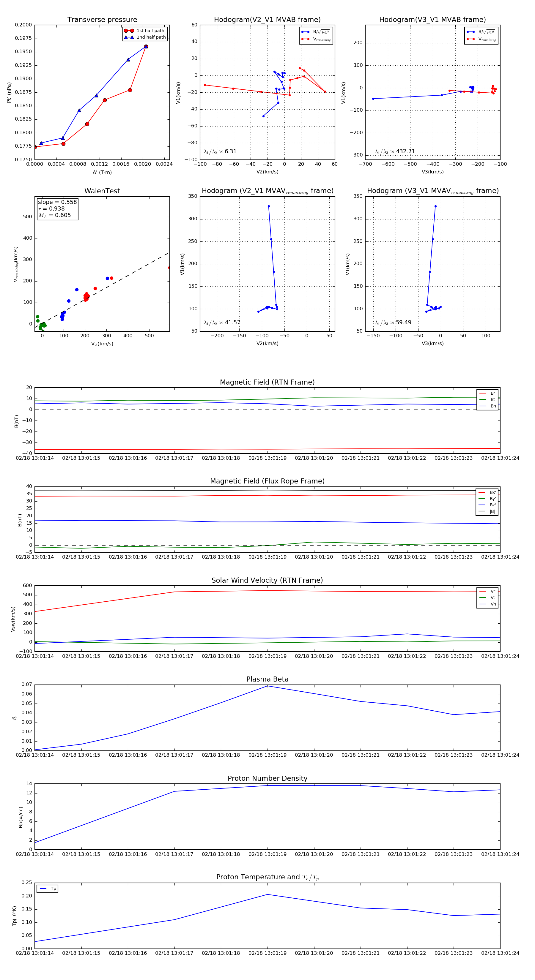Screen dimensions: 535x980
Task: Click the "600" tick on the Solar Wind Velocity axis
Action: (x=27, y=586)
